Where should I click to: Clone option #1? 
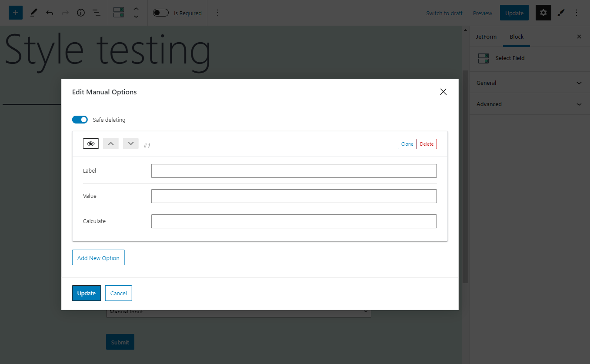tap(407, 144)
